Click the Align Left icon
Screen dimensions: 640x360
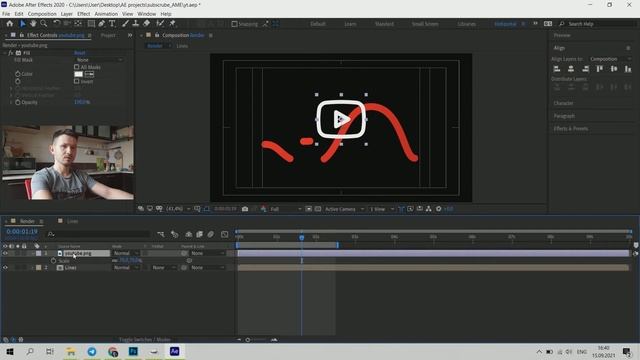coord(557,69)
